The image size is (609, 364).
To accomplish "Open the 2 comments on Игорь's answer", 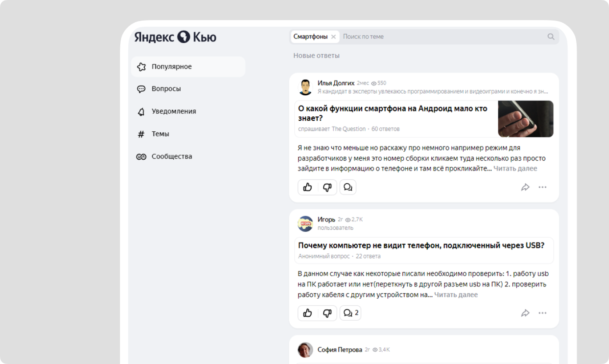I will tap(350, 313).
